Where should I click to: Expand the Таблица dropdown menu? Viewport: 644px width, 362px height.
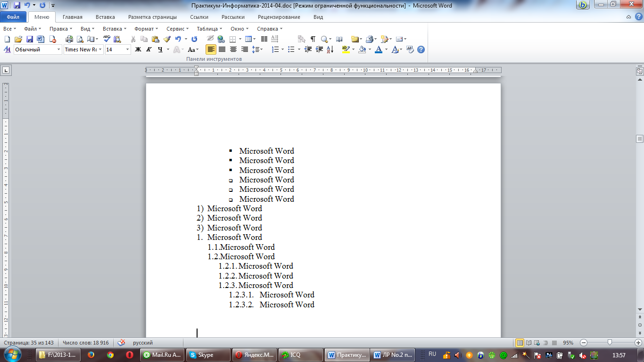point(209,29)
